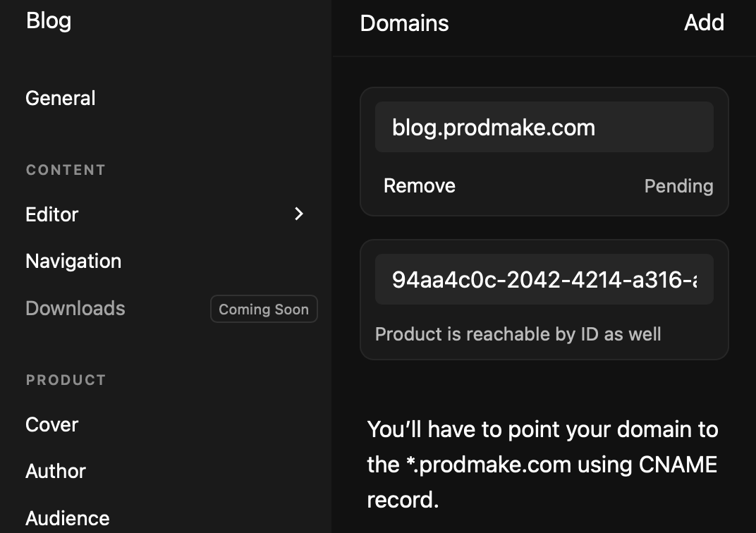Open the Audience section
Image resolution: width=756 pixels, height=533 pixels.
pyautogui.click(x=68, y=518)
